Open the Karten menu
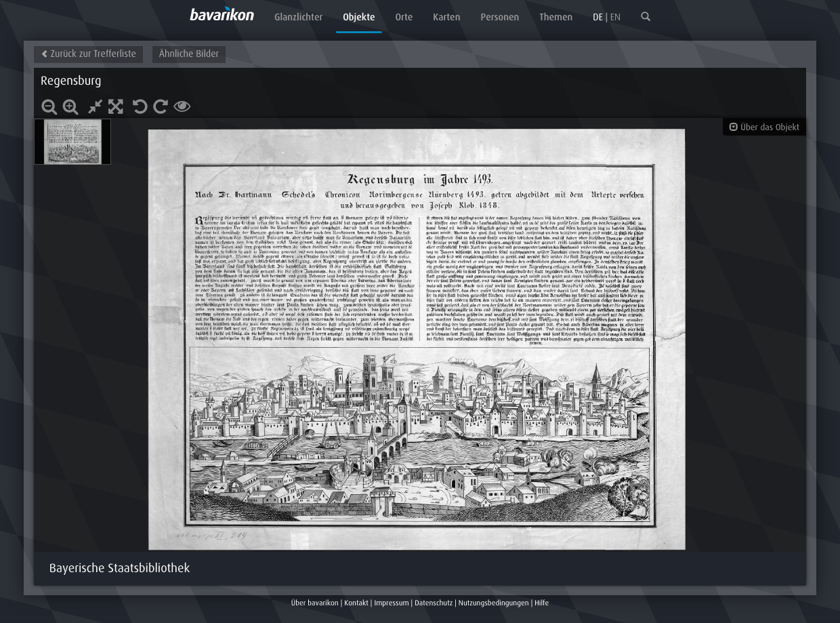Image resolution: width=840 pixels, height=623 pixels. pyautogui.click(x=446, y=18)
